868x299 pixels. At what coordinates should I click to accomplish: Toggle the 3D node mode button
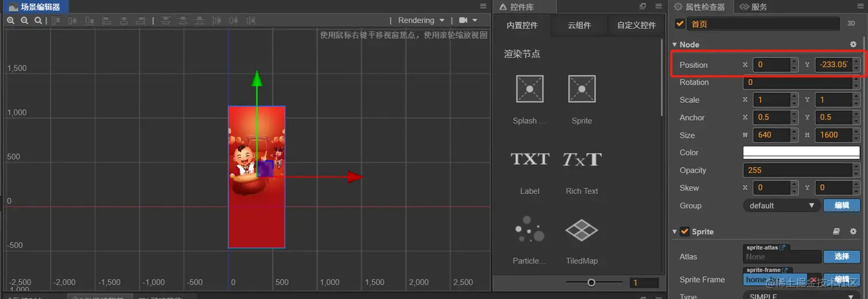(851, 24)
